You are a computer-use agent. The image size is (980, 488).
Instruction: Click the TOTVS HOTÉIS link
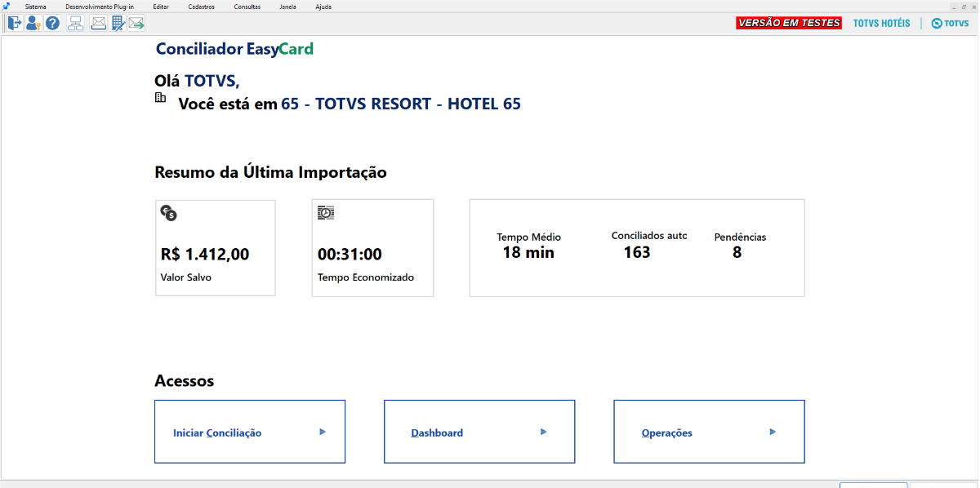coord(881,23)
